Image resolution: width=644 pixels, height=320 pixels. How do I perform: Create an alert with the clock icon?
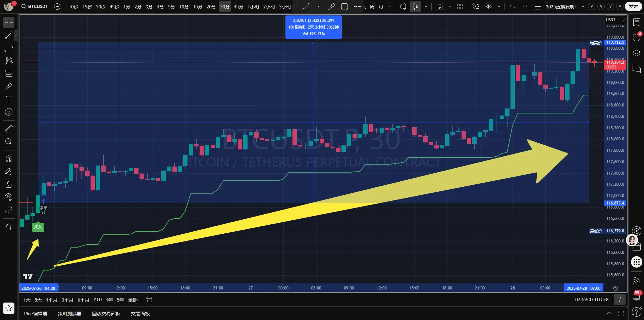pos(476,6)
